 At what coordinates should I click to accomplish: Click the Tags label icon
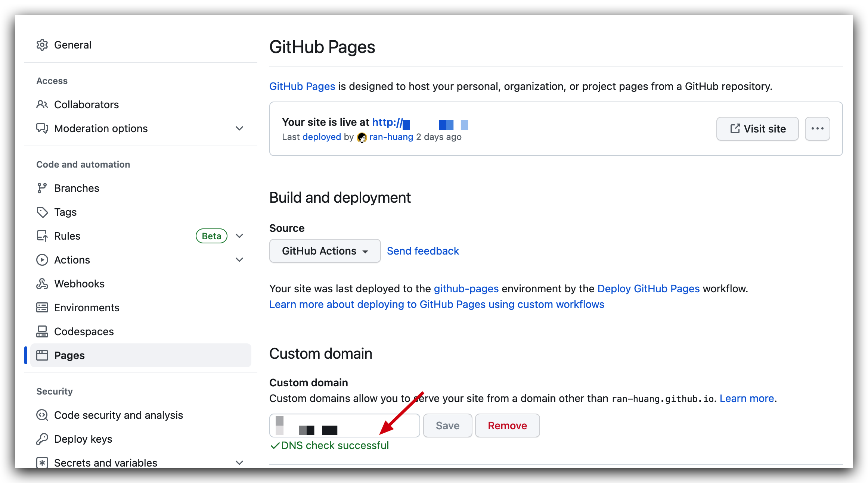click(42, 212)
